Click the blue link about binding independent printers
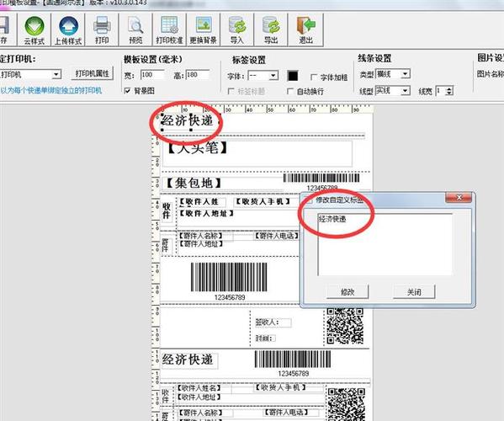Screen dimensions: 504x421 (50, 90)
